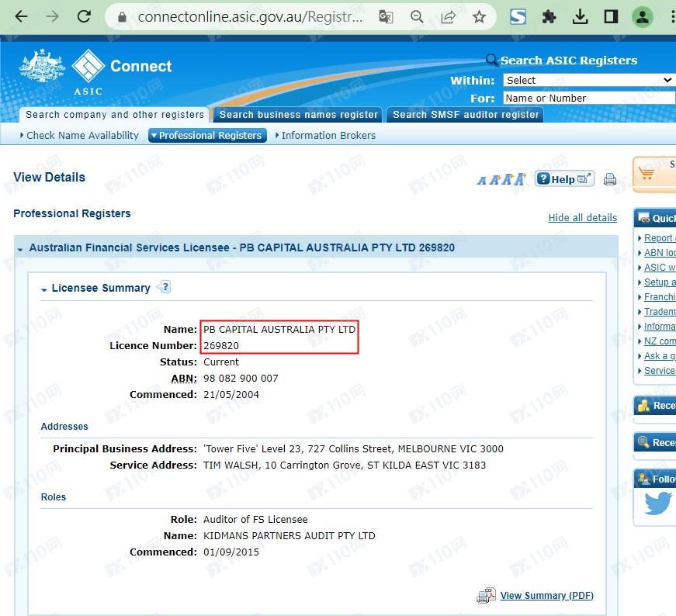Viewport: 676px width, 616px height.
Task: Click the ABN label abbreviation
Action: pyautogui.click(x=184, y=379)
